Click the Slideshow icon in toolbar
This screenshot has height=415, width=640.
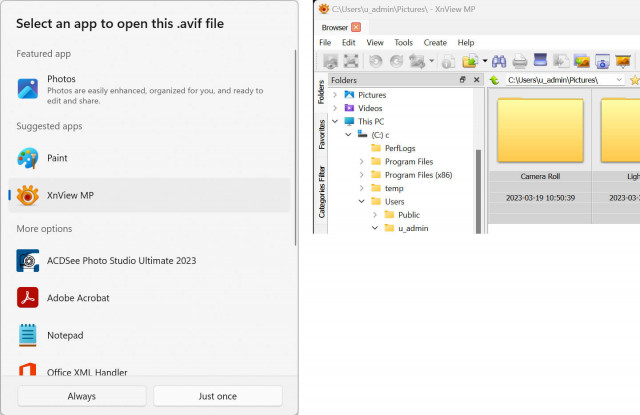623,61
